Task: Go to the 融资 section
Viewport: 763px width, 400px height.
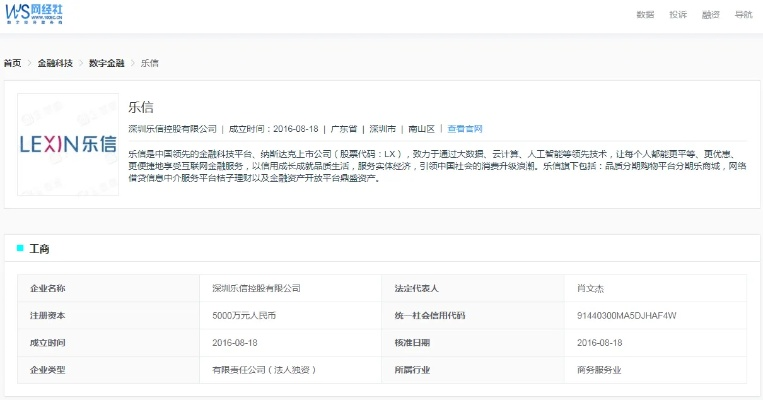Action: click(711, 15)
